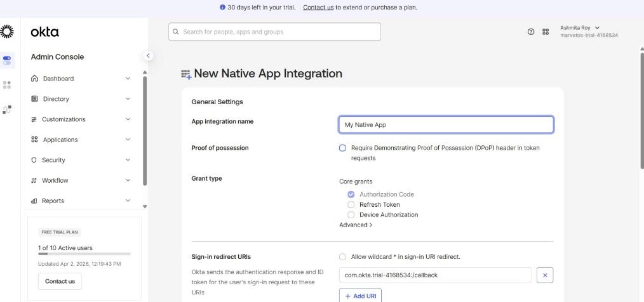Click the New Native App Integration title icon
The image size is (644, 302).
[x=186, y=74]
